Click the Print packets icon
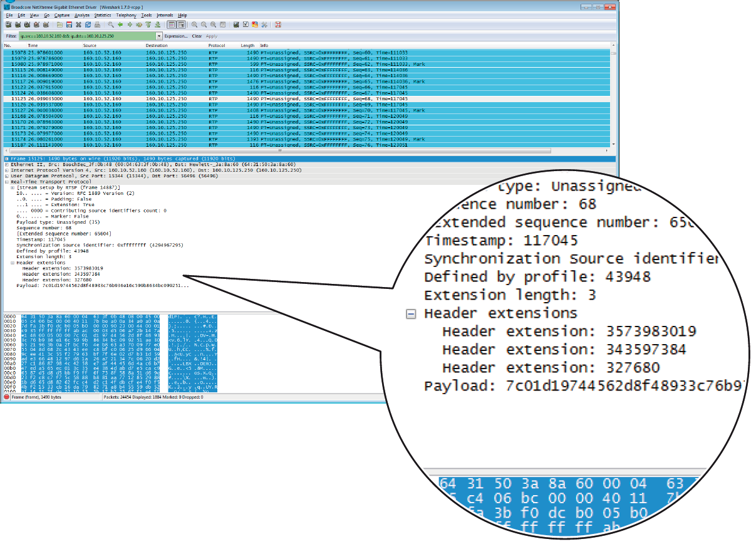This screenshot has width=756, height=544. [98, 25]
